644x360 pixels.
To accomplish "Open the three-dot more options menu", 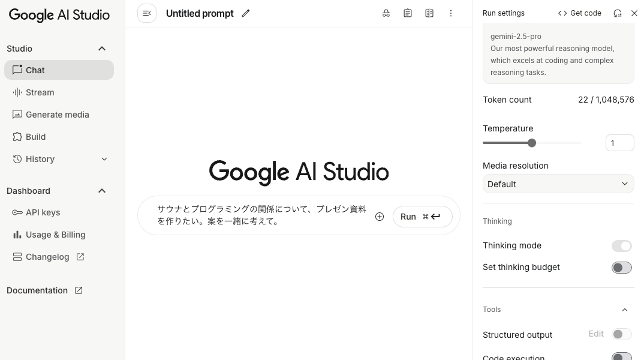I will coord(451,13).
